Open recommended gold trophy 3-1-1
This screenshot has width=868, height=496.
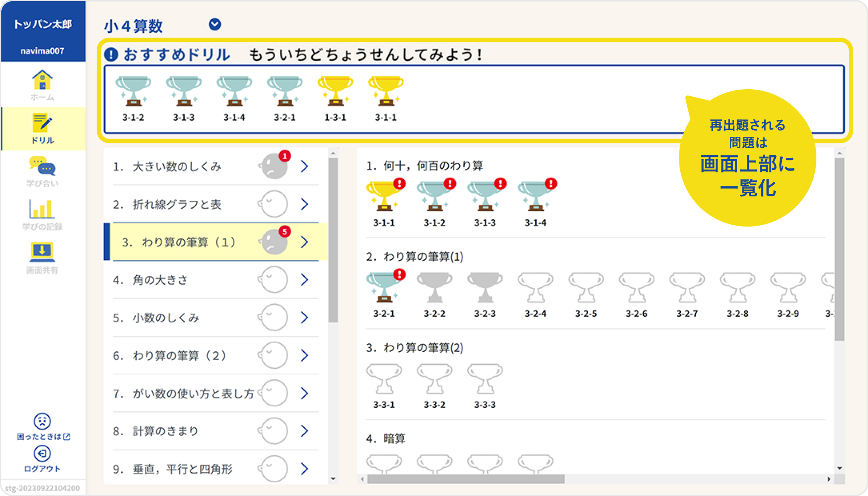click(386, 91)
